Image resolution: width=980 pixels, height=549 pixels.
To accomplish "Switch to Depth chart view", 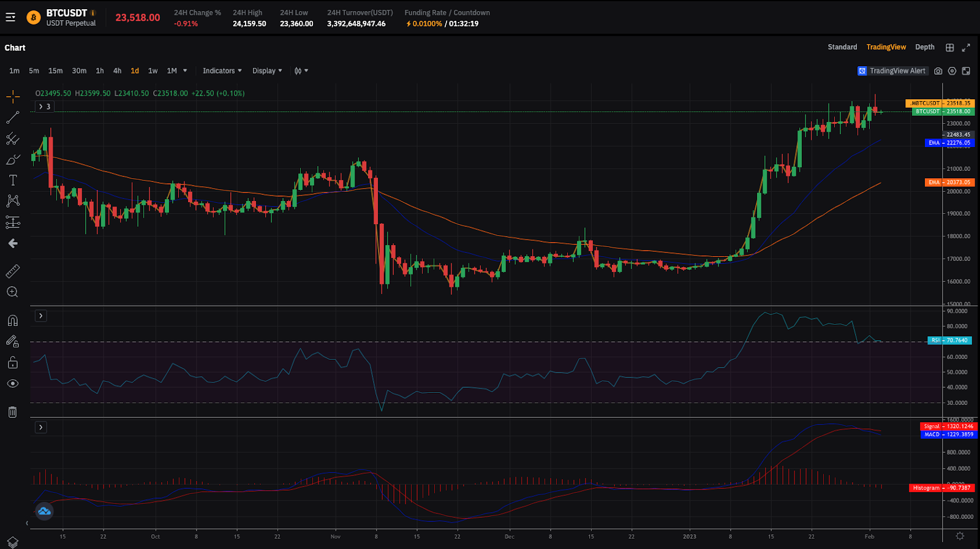I will tap(925, 47).
